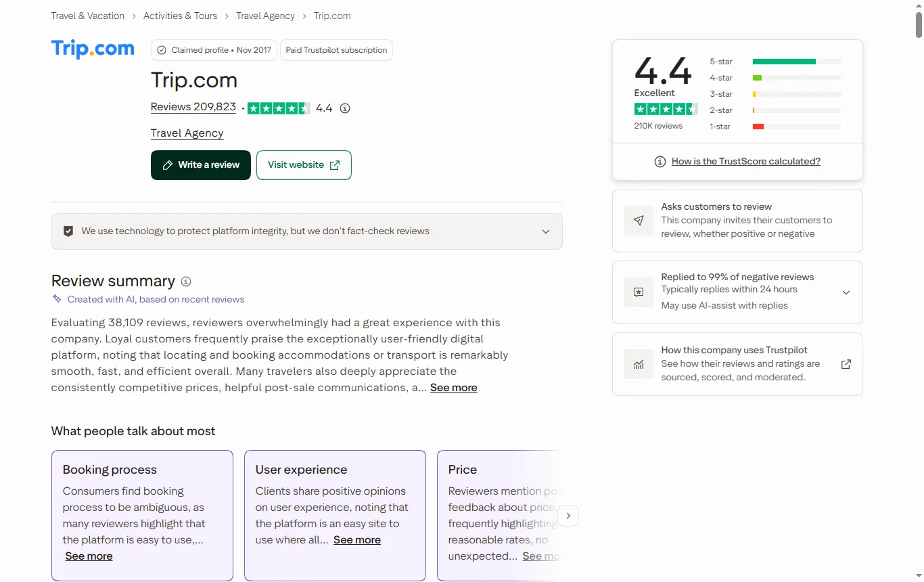The height and width of the screenshot is (582, 924).
Task: Open the Reviews 209,823 link
Action: 193,107
